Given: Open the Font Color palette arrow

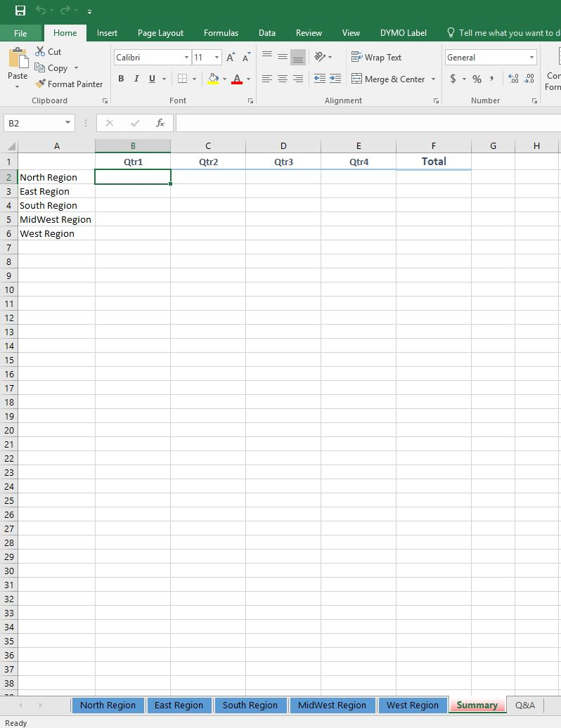Looking at the screenshot, I should (x=248, y=79).
